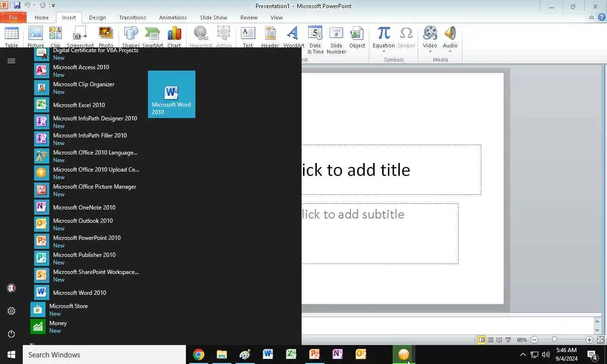Open the Action Center notifications
The image size is (607, 364).
pos(592,355)
